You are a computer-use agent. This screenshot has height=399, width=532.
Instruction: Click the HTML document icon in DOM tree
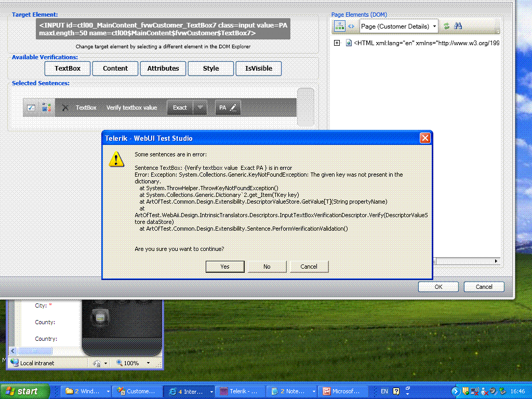349,43
